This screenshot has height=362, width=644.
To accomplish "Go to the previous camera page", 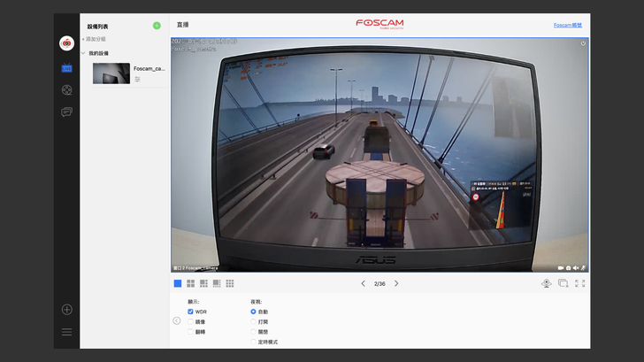I will coord(363,283).
